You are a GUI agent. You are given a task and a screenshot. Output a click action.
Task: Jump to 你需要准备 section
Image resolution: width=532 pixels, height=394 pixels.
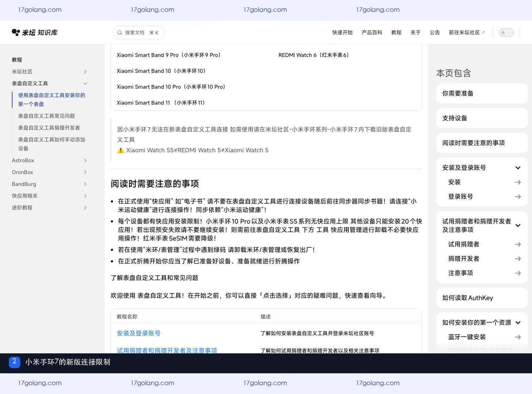482,94
